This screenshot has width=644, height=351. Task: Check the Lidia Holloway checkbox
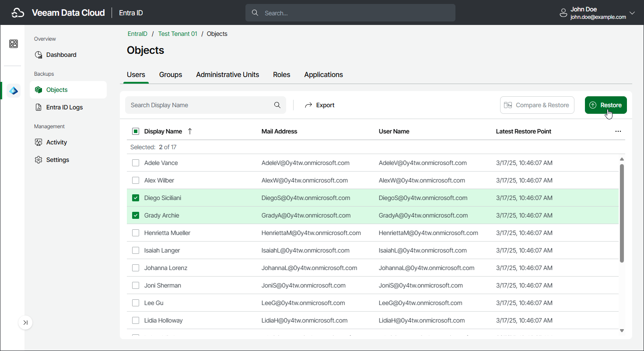point(136,320)
